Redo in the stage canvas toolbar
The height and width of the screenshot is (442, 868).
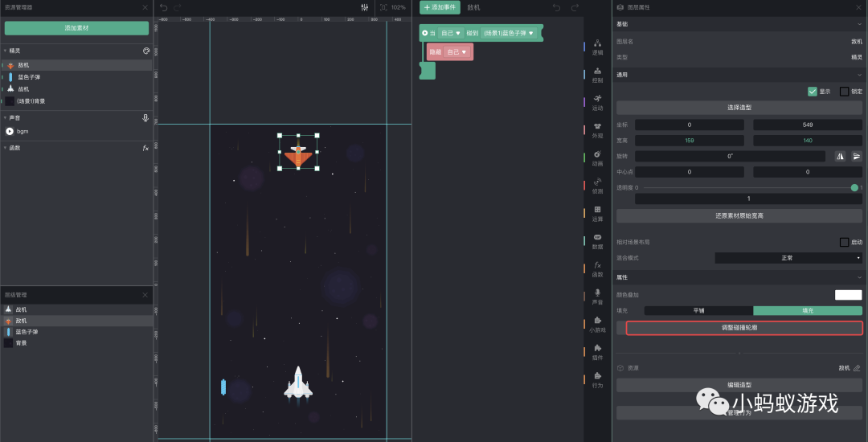pyautogui.click(x=177, y=7)
